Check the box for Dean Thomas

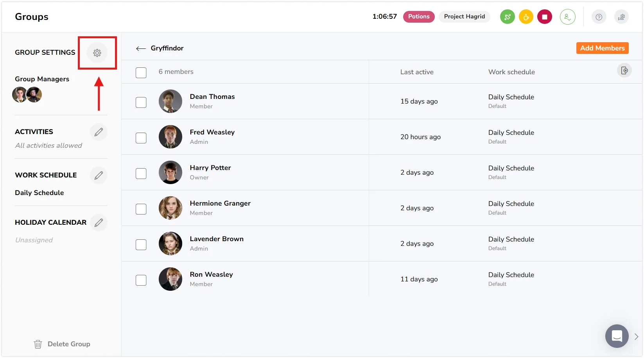[141, 102]
